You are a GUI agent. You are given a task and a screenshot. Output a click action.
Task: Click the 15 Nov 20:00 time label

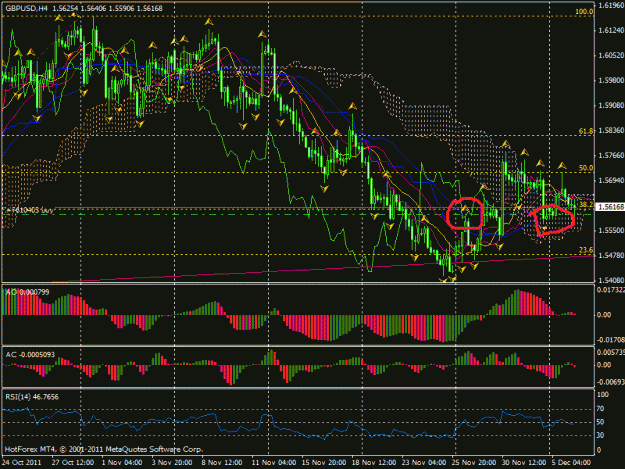pyautogui.click(x=323, y=463)
